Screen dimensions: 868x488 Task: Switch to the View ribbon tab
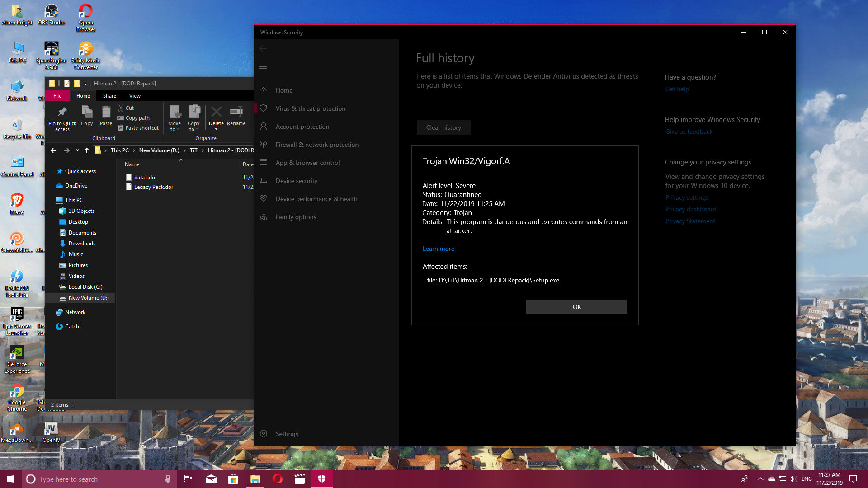click(135, 96)
